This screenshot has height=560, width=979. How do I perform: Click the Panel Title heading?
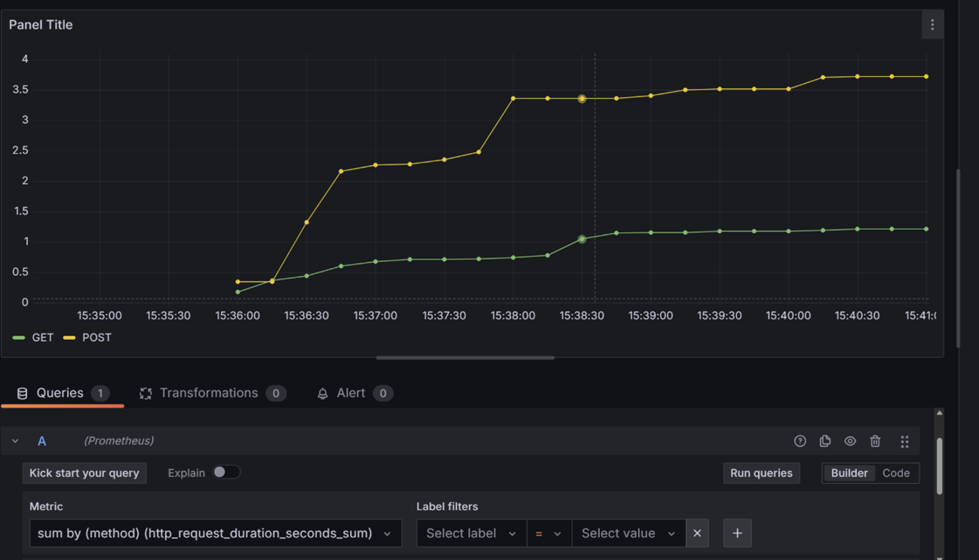click(x=41, y=25)
